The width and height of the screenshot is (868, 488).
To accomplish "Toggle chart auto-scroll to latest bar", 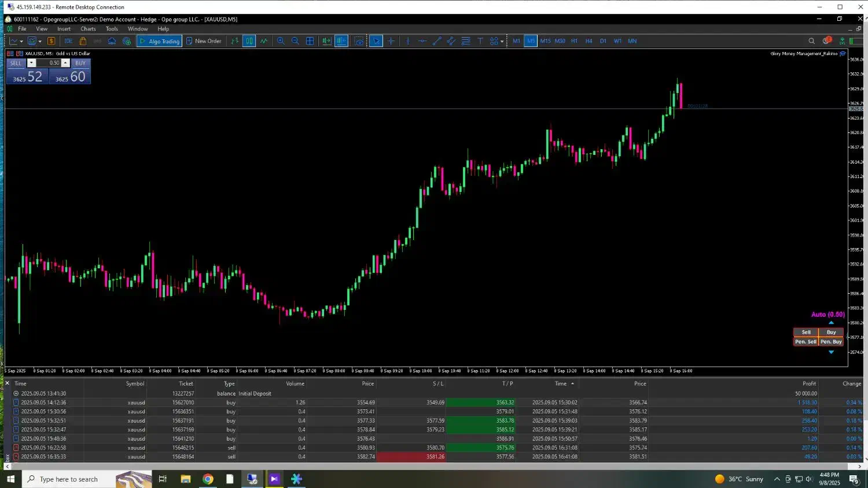I will pos(327,41).
